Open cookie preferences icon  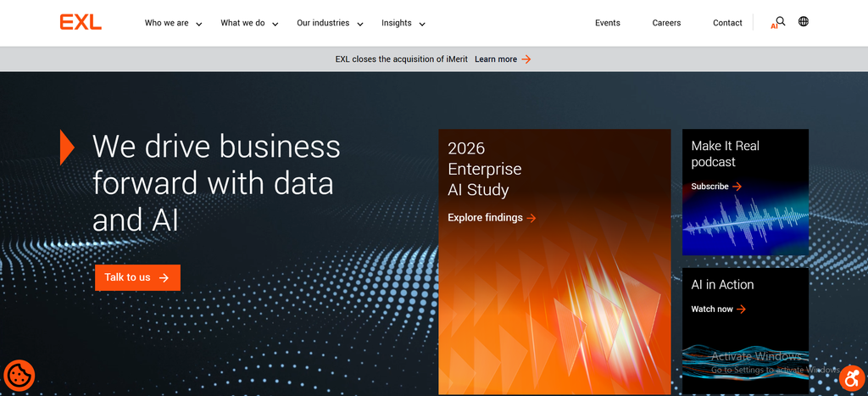pos(19,375)
